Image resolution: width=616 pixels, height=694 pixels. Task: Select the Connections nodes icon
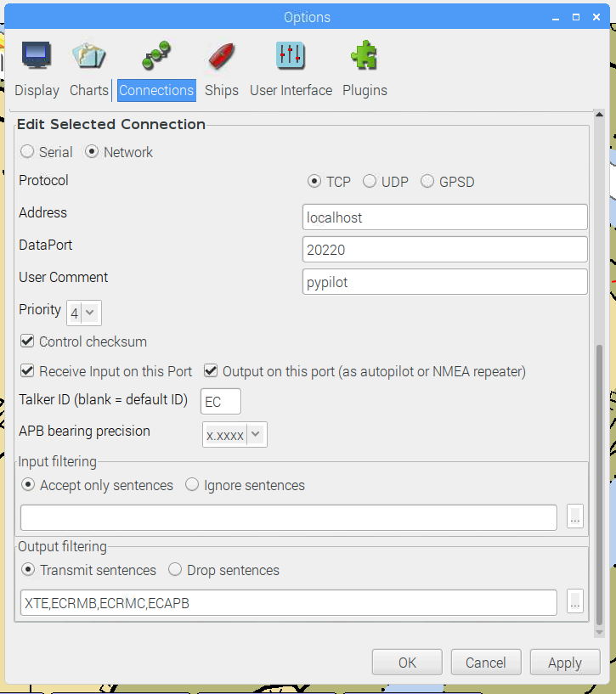tap(156, 55)
